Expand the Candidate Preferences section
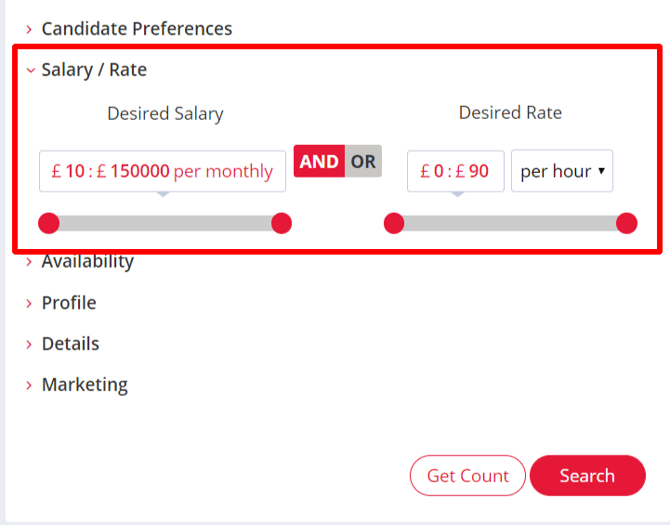The image size is (670, 525). [136, 29]
